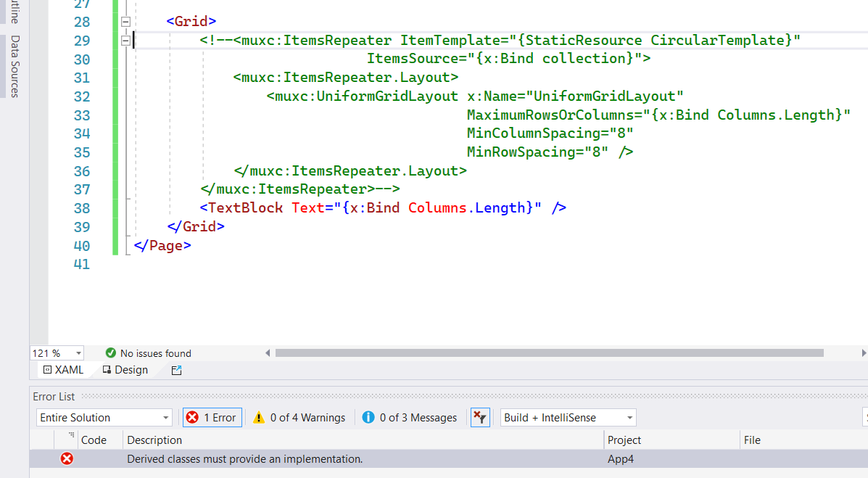The width and height of the screenshot is (868, 478).
Task: Click the horizontal scrollbar track below the code
Action: tap(544, 353)
